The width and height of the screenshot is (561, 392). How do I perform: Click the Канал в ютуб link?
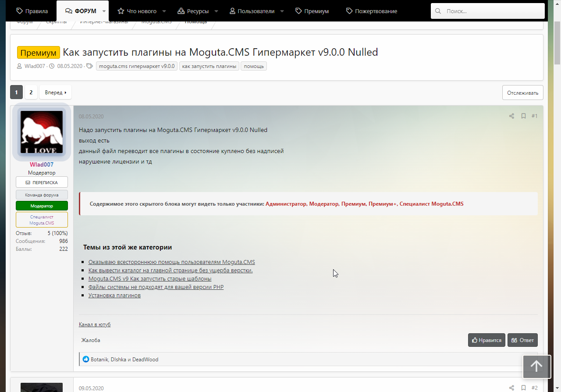[95, 324]
